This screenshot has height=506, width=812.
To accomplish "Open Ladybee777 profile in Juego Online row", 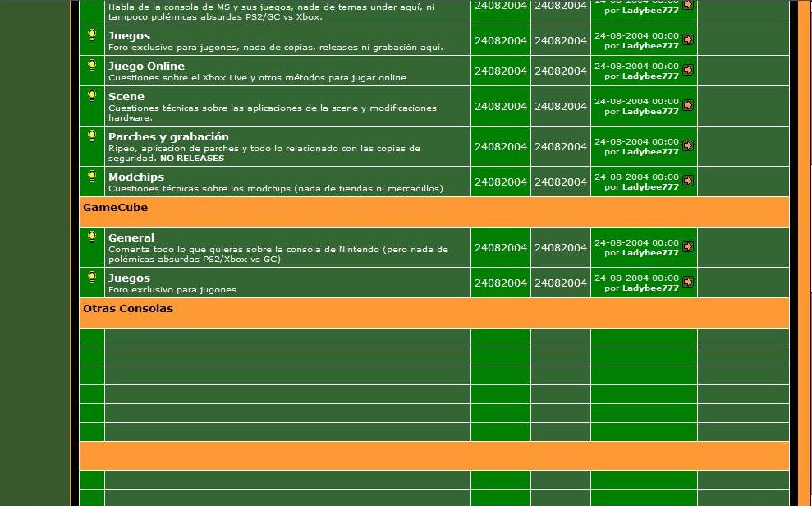I will 650,76.
